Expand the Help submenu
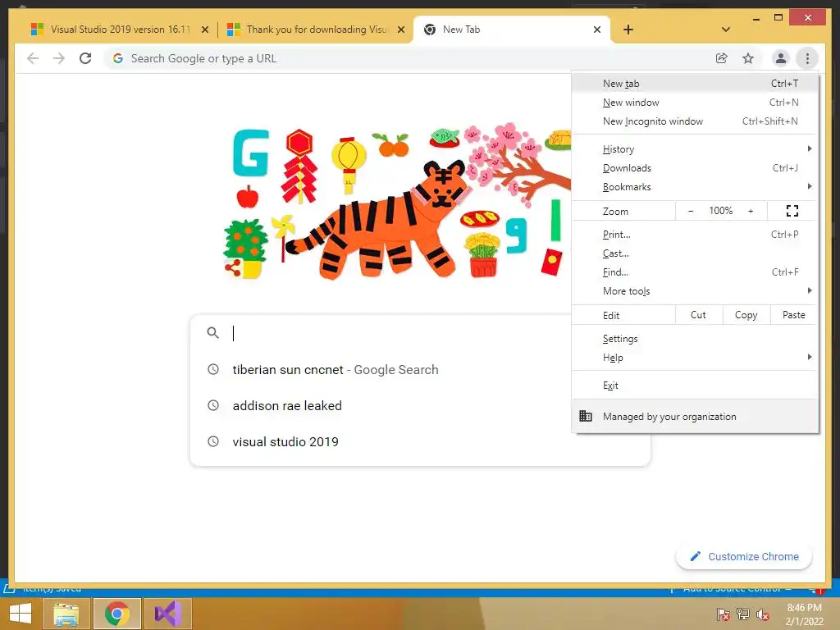 click(x=695, y=358)
